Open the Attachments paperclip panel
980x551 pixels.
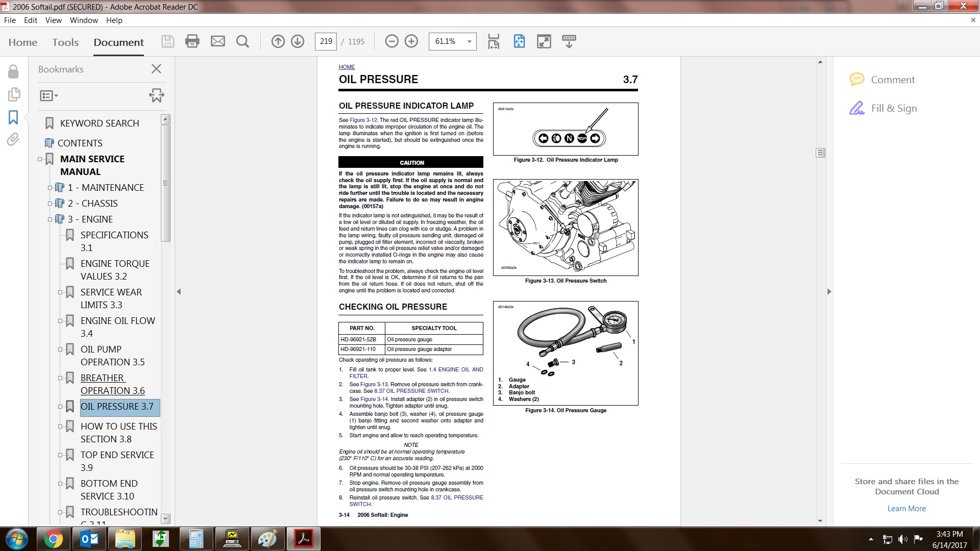tap(13, 140)
